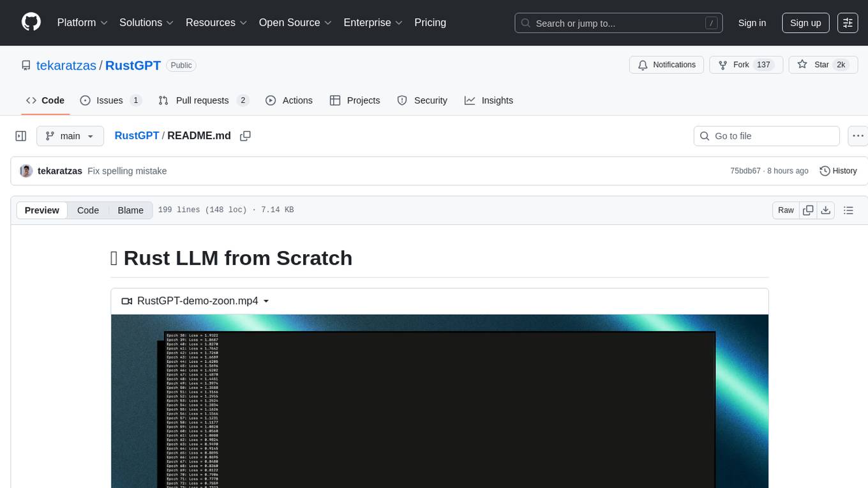Expand the Open Source menu

point(296,22)
